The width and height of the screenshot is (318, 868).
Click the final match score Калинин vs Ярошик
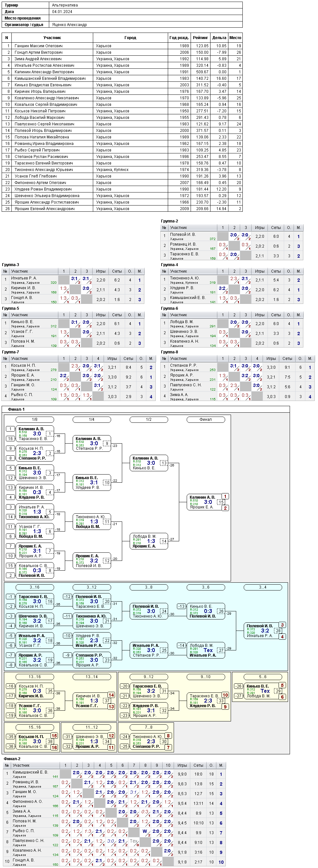click(208, 502)
